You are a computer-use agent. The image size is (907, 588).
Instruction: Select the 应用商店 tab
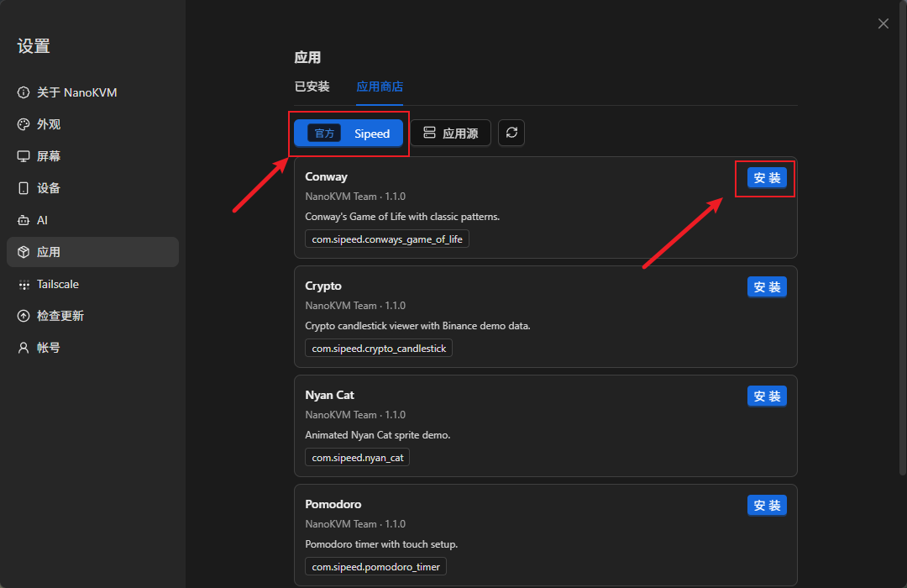(x=380, y=87)
